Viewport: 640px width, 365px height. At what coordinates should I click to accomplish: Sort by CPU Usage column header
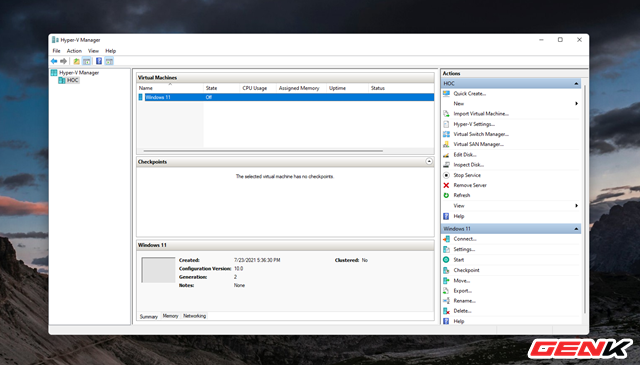(257, 88)
